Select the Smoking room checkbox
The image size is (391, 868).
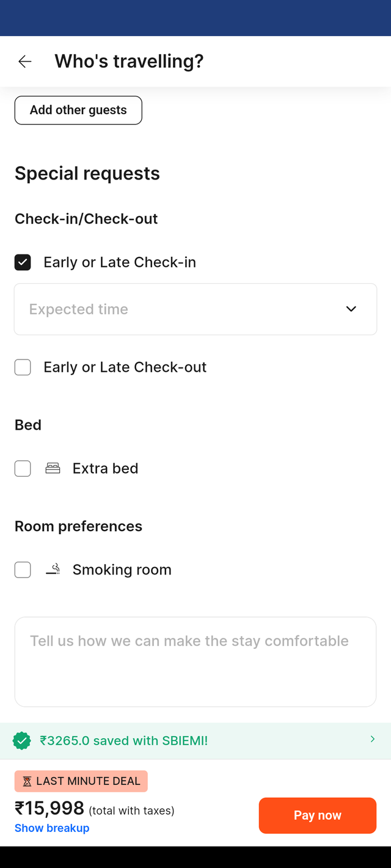[23, 570]
